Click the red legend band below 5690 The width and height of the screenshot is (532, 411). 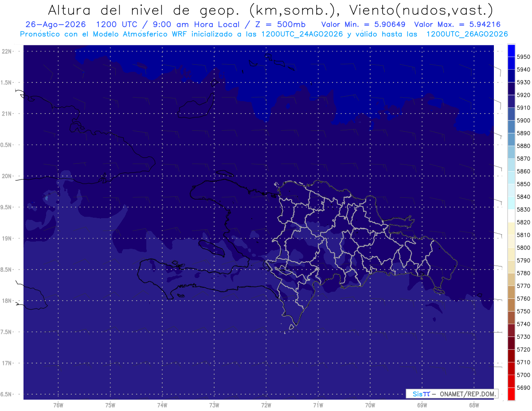pyautogui.click(x=511, y=394)
